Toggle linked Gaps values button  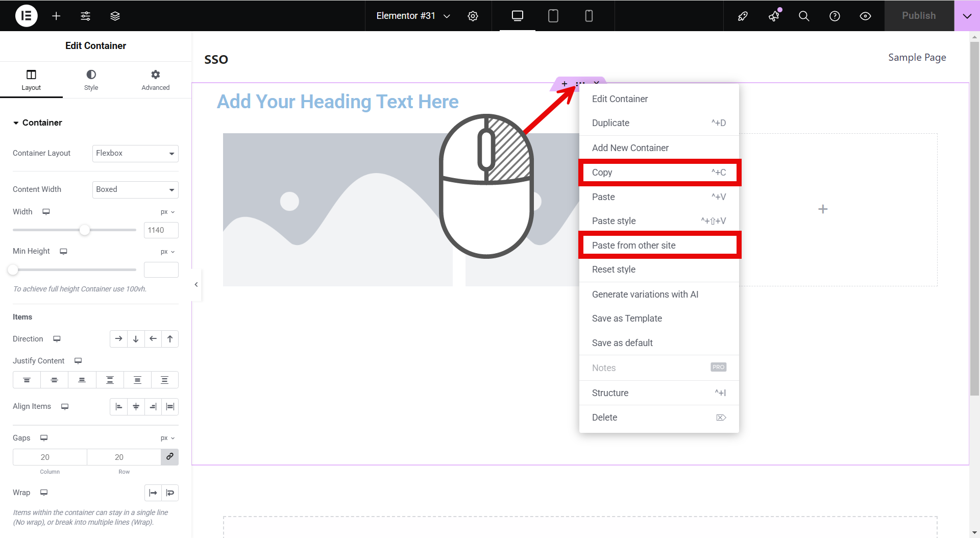169,457
